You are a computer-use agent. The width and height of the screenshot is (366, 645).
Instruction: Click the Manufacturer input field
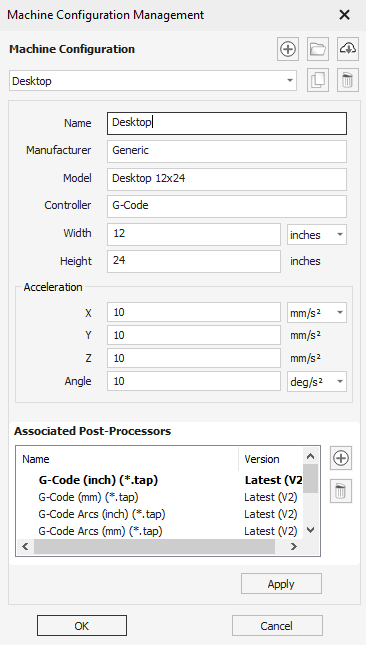[x=227, y=151]
